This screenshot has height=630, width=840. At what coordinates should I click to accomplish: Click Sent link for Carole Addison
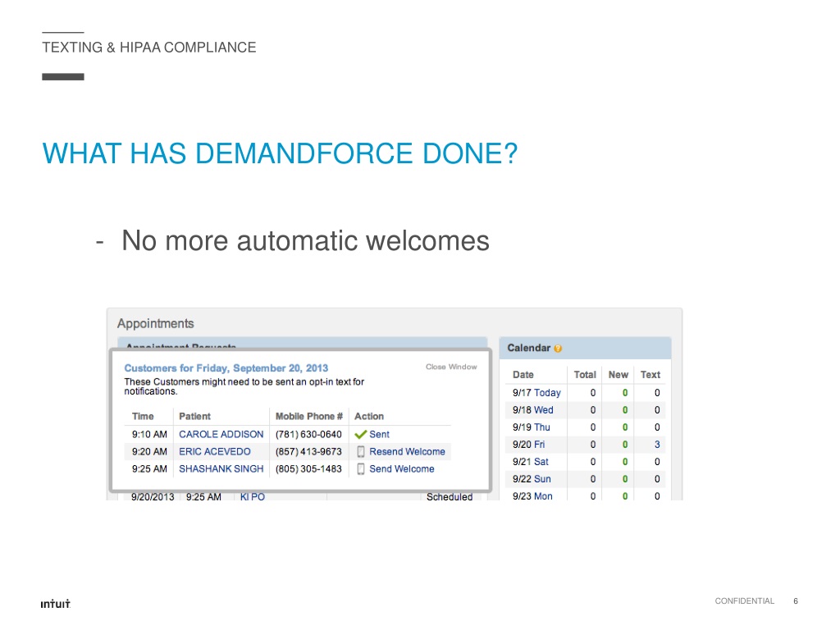coord(379,435)
